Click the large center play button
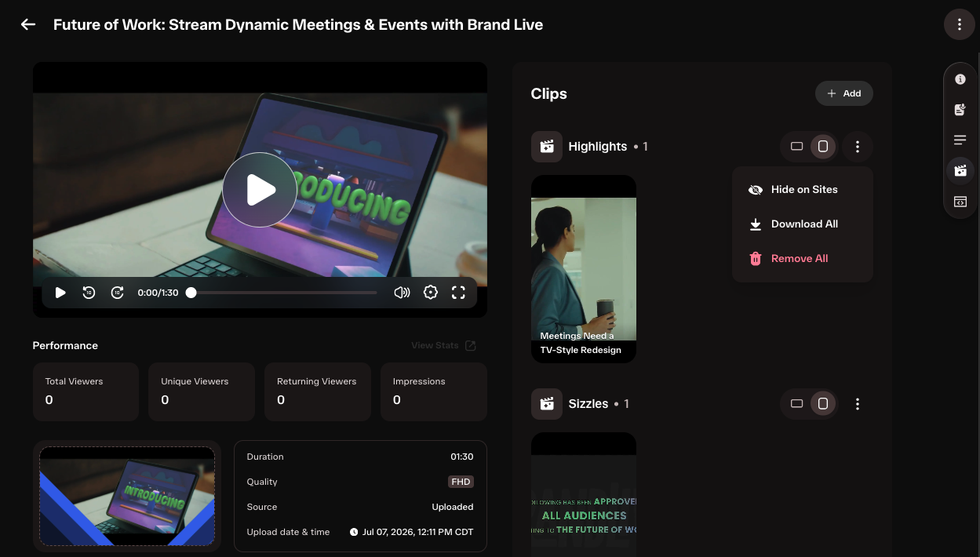 point(260,190)
